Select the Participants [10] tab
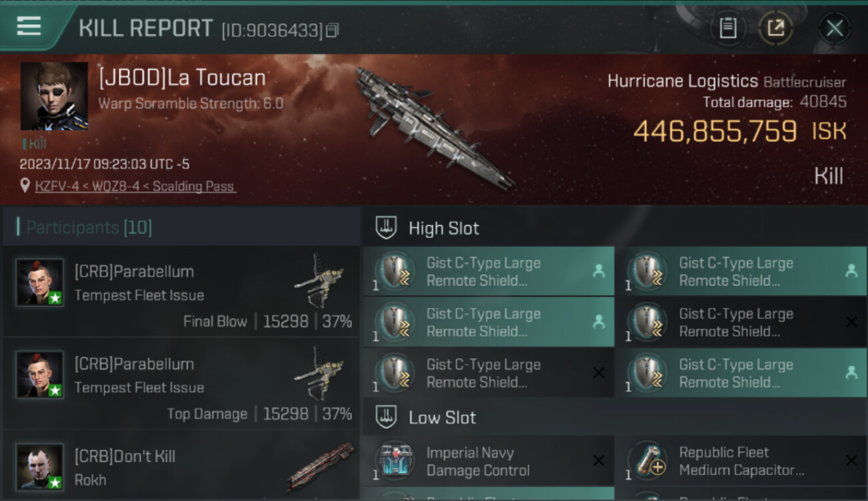 pyautogui.click(x=89, y=228)
